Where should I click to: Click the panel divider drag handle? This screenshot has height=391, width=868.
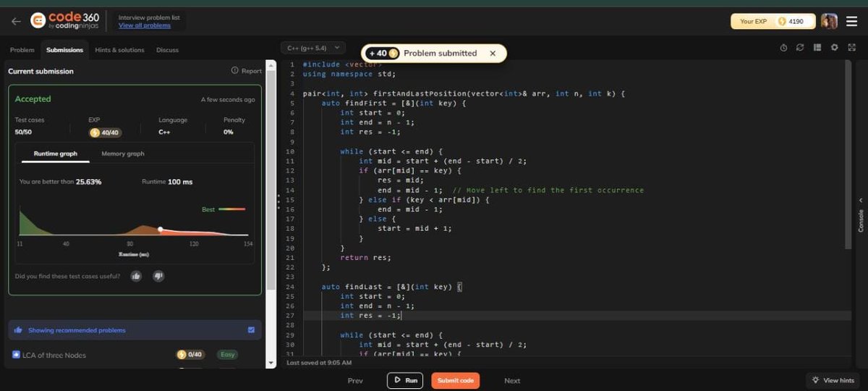tap(278, 202)
